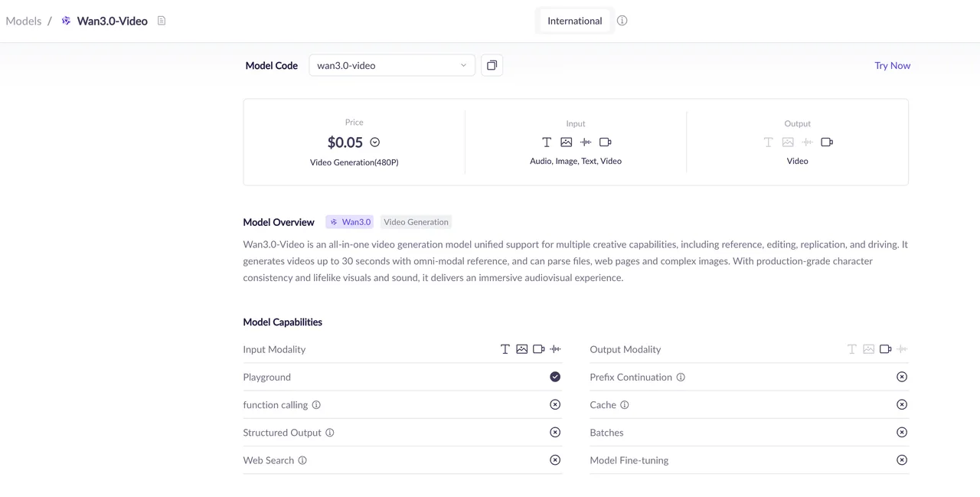Click the info icon next to Web Search

pyautogui.click(x=302, y=460)
